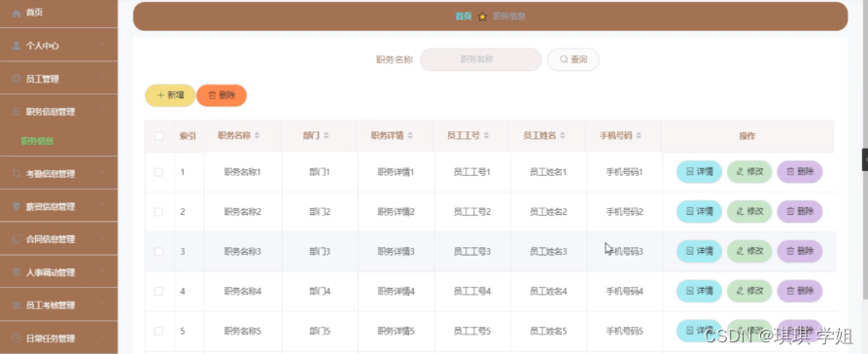Screen dimensions: 868x354
Task: Sort by 职务名称 column arrows
Action: 257,136
